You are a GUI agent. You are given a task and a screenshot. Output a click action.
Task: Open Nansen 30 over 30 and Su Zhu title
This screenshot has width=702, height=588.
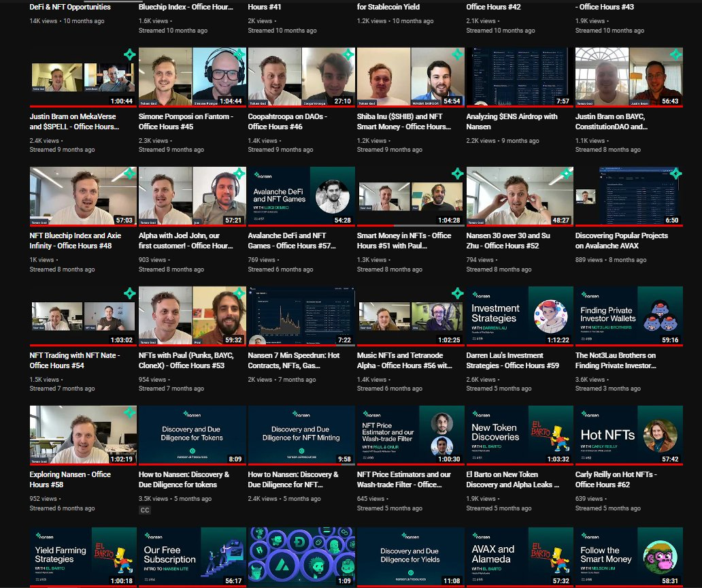(x=508, y=240)
